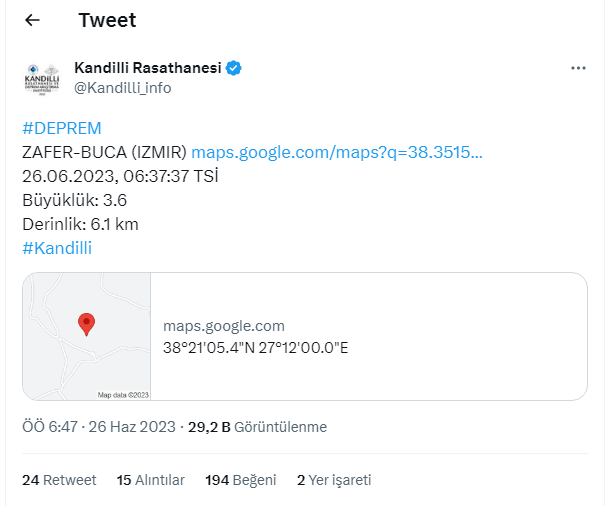Click the Tweet page heading
The width and height of the screenshot is (605, 506).
[x=107, y=20]
